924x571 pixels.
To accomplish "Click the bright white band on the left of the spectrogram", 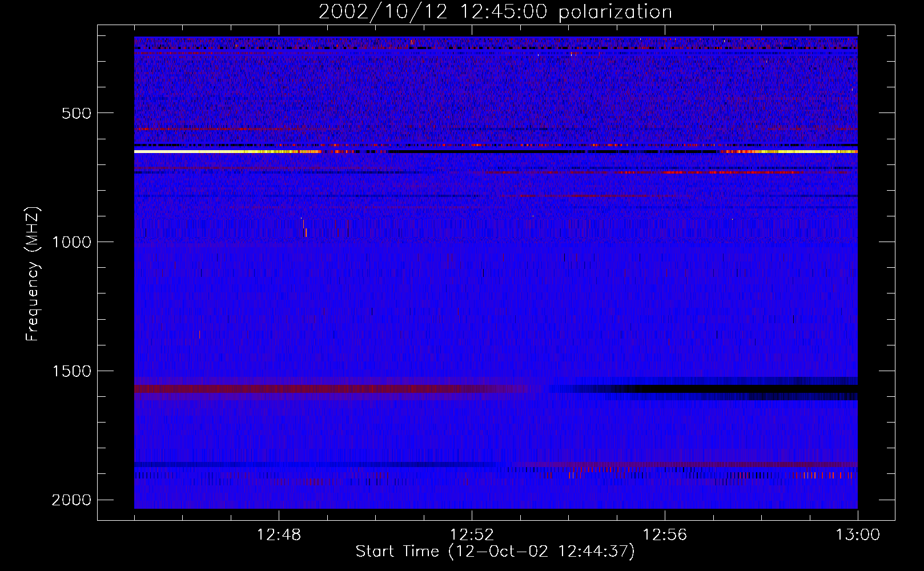I will 194,152.
